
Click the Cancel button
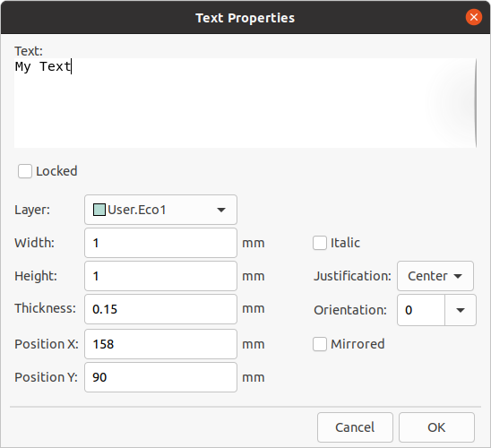point(355,427)
